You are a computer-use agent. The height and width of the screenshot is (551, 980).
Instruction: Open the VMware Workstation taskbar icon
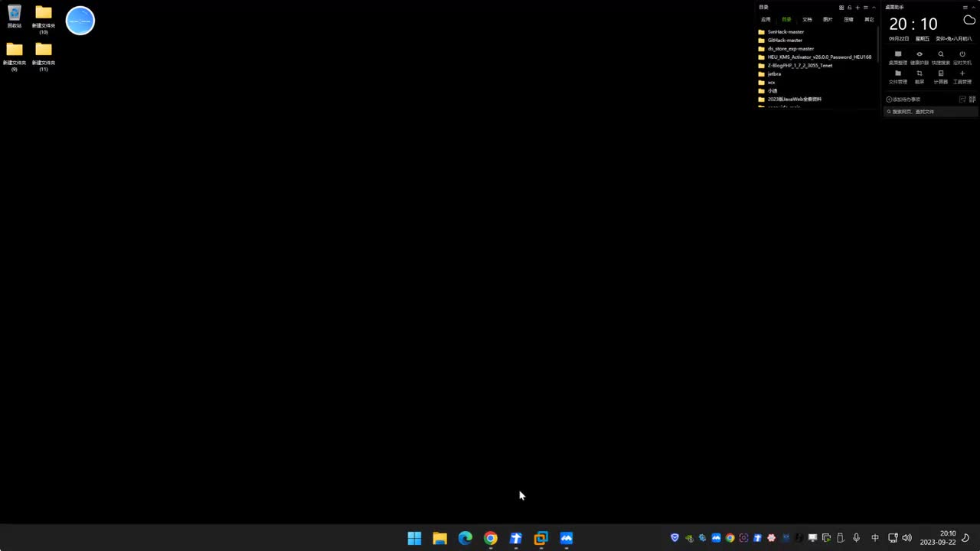[x=541, y=538]
